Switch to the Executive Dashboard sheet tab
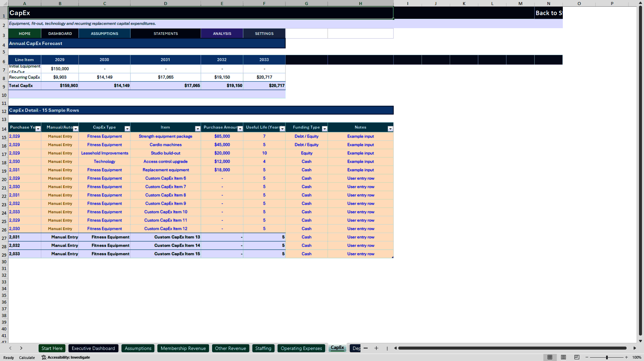Screen dimensions: 644x361 [x=93, y=348]
